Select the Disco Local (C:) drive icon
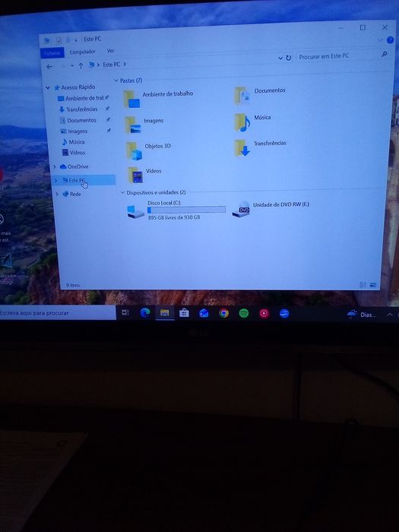 click(x=135, y=212)
